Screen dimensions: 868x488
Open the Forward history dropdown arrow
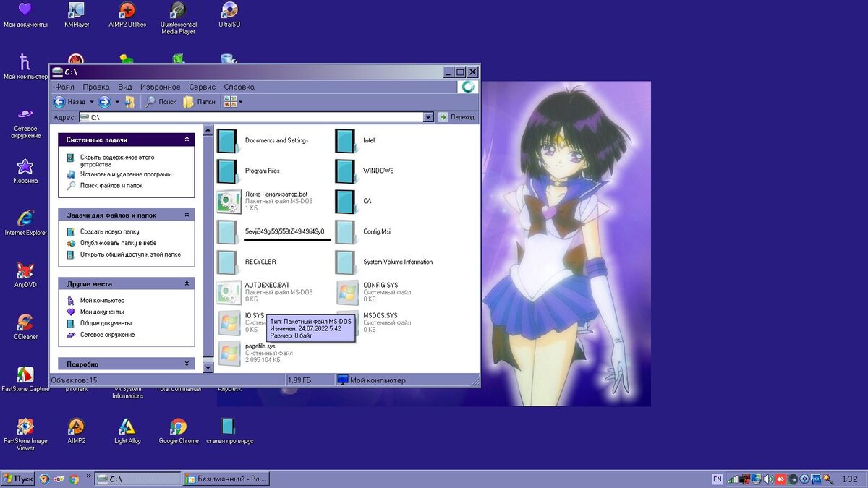[x=116, y=102]
